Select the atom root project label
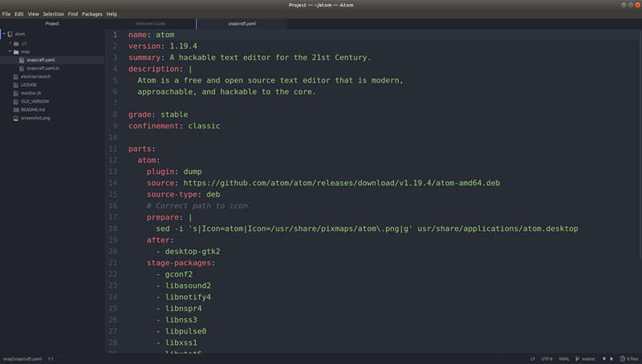 point(20,34)
